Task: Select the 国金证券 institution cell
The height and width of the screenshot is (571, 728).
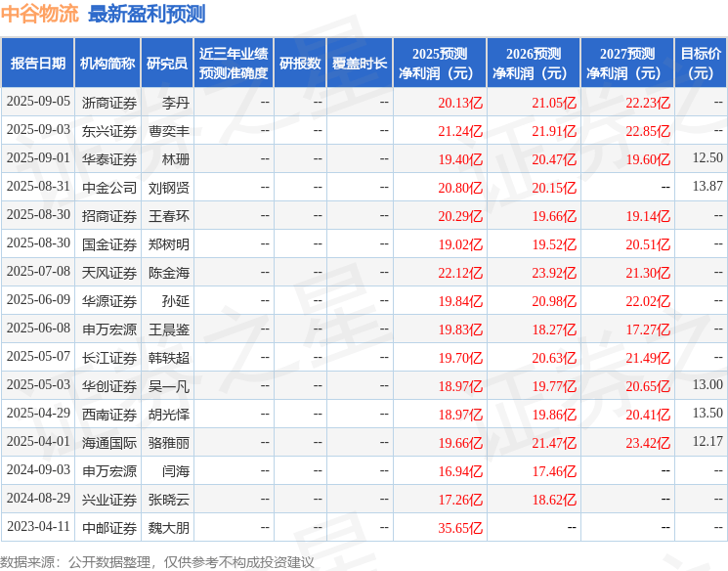Action: point(109,244)
